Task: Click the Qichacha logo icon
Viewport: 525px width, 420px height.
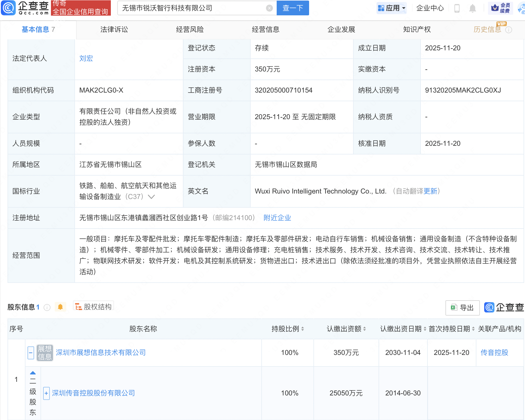Action: [x=8, y=8]
